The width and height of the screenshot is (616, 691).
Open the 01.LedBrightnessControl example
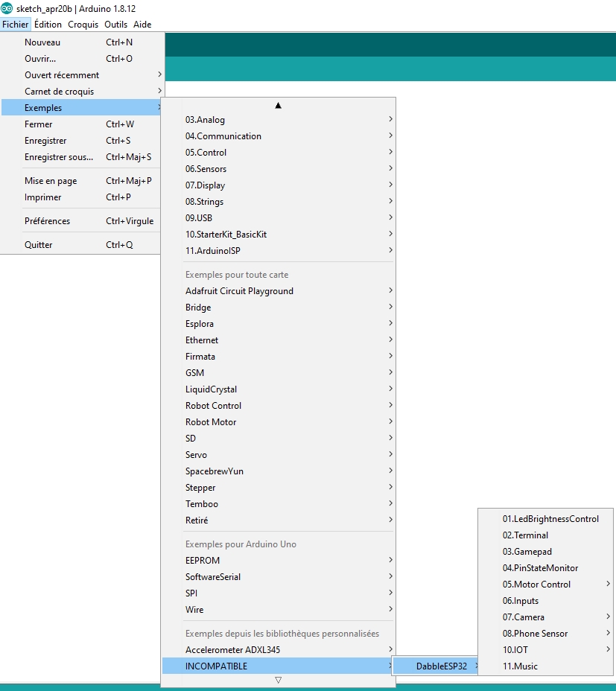click(x=550, y=519)
